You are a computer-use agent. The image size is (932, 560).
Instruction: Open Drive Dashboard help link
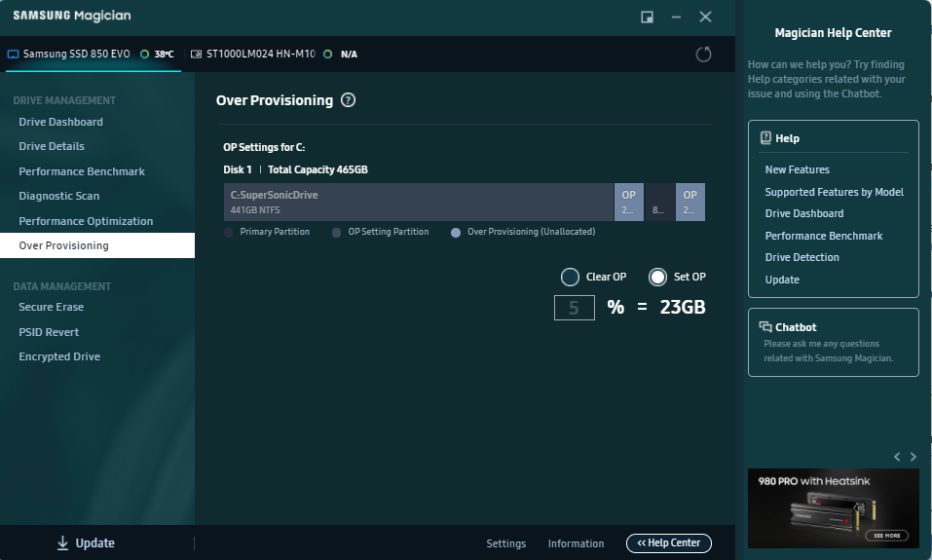pyautogui.click(x=804, y=213)
